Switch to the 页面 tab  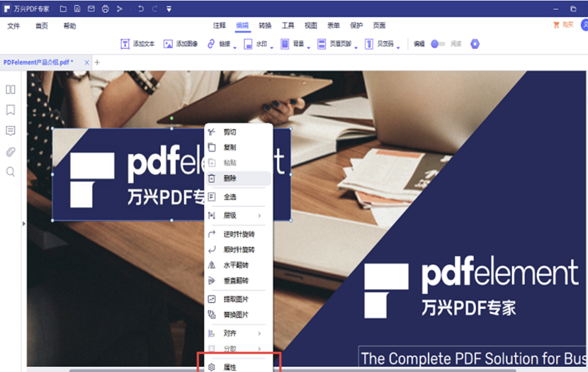click(379, 26)
